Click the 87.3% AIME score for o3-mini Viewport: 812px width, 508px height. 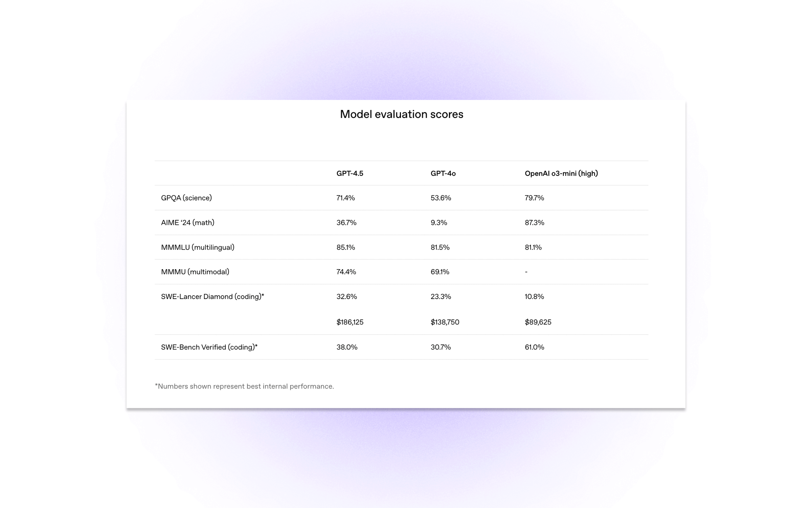tap(535, 223)
